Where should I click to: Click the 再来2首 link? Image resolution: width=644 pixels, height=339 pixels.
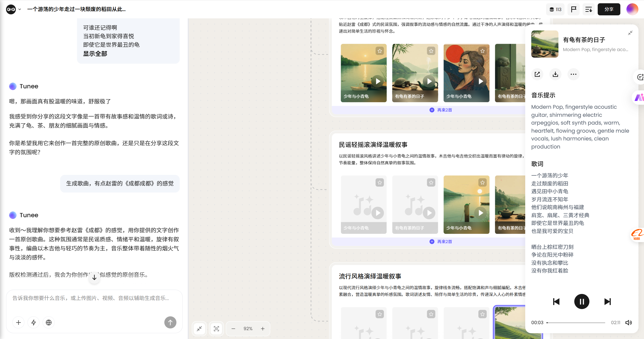pyautogui.click(x=444, y=110)
